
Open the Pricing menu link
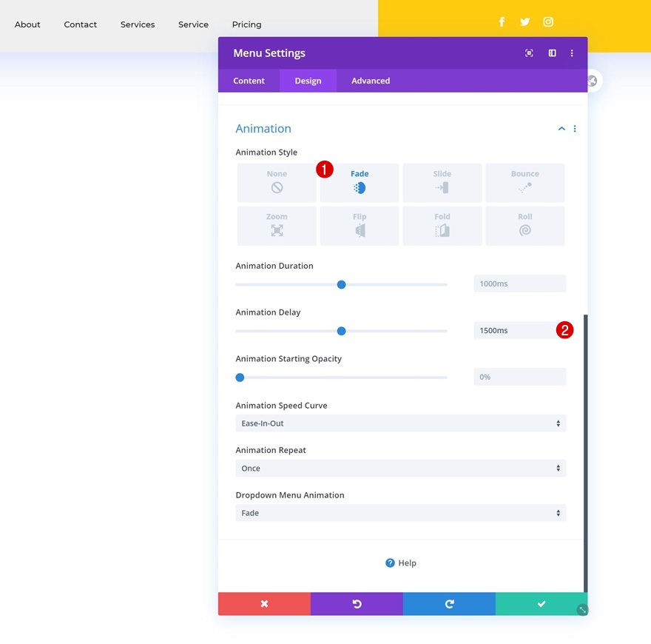click(246, 24)
